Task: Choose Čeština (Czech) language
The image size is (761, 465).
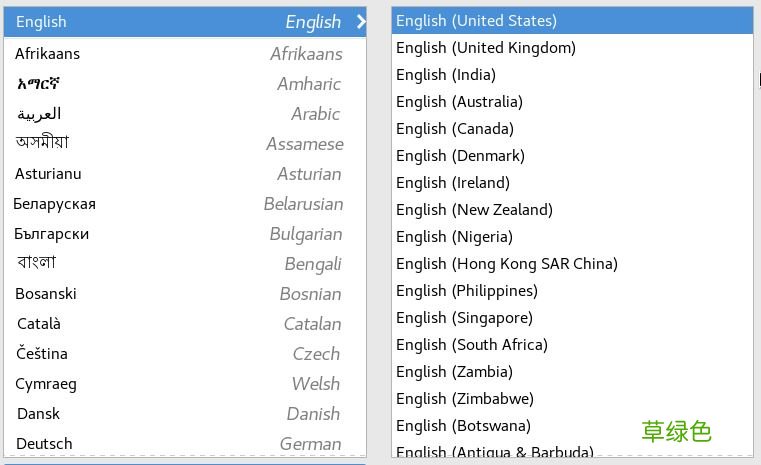Action: click(x=185, y=354)
